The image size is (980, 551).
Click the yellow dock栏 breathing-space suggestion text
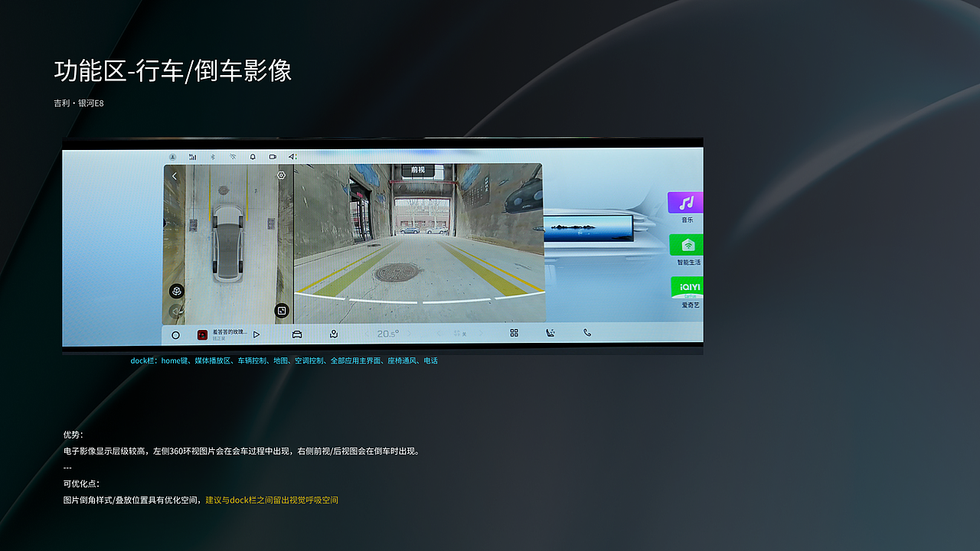(272, 500)
